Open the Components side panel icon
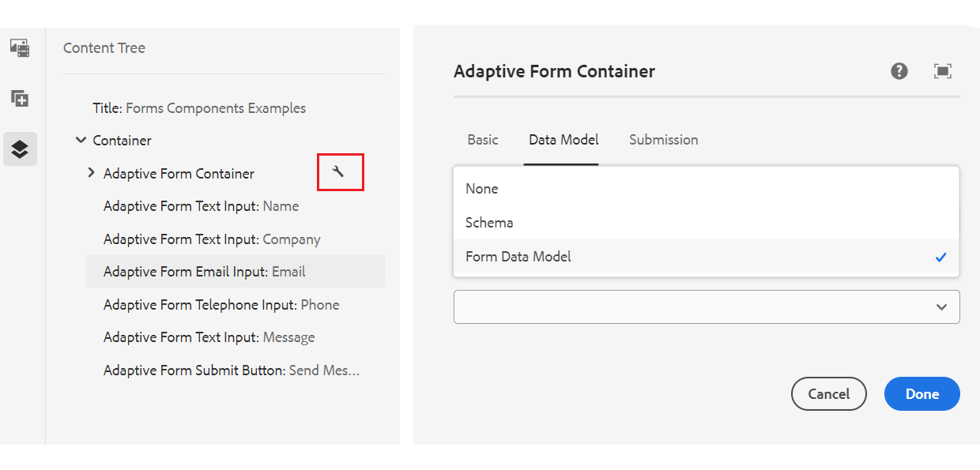The width and height of the screenshot is (980, 470). pyautogui.click(x=20, y=99)
